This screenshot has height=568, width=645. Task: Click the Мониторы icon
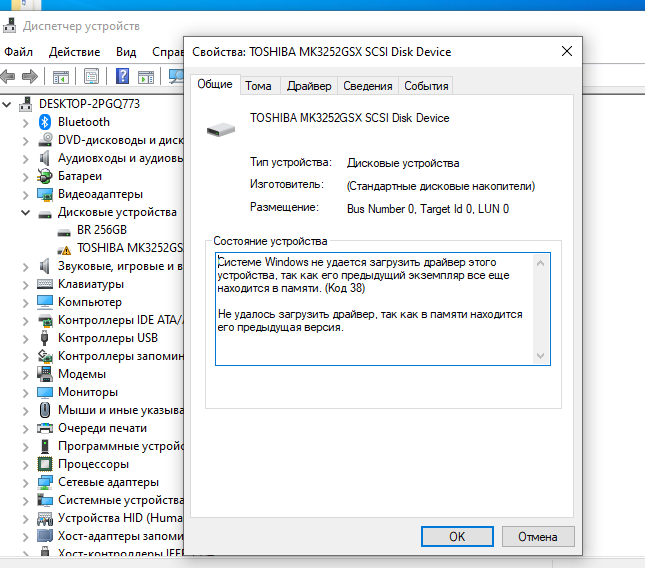click(45, 392)
